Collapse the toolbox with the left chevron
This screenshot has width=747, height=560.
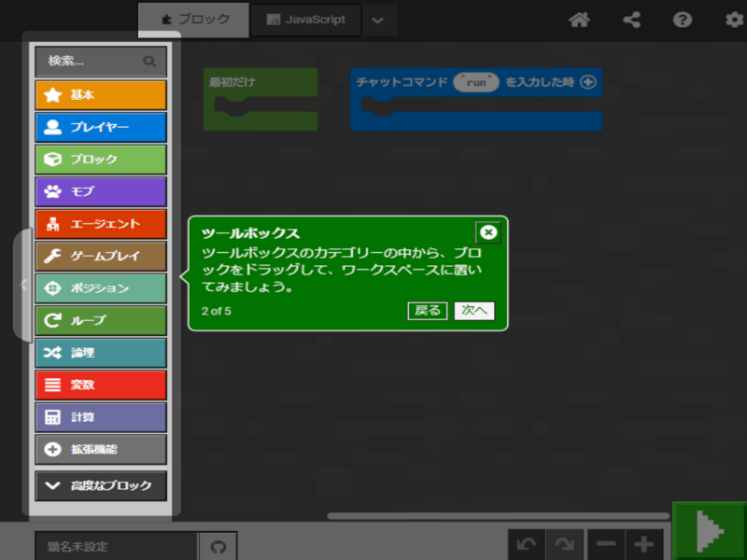(23, 285)
